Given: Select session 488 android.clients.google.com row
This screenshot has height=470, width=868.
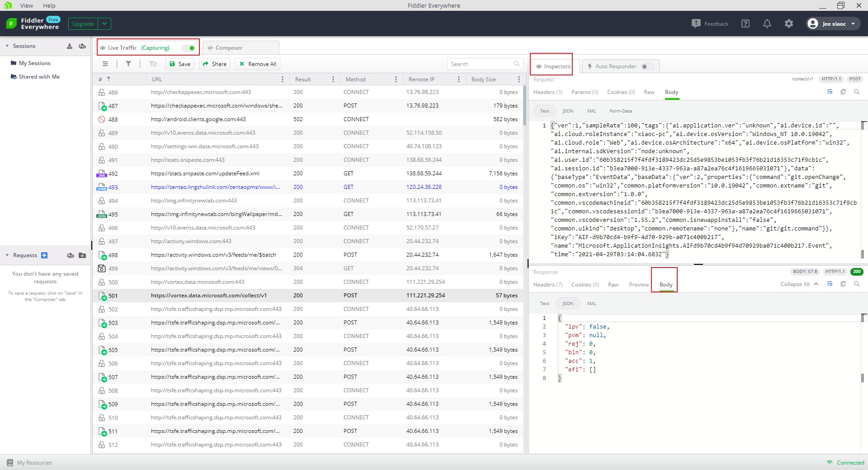Looking at the screenshot, I should [x=308, y=119].
